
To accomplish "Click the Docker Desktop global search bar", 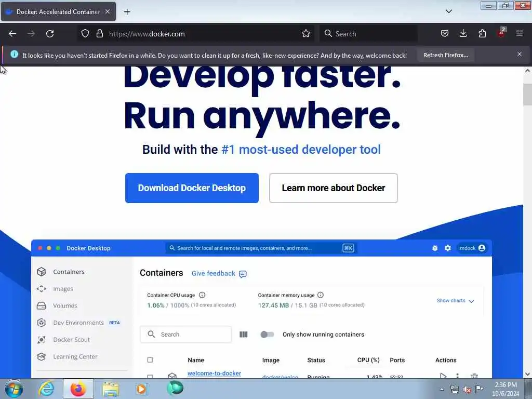I will point(261,248).
